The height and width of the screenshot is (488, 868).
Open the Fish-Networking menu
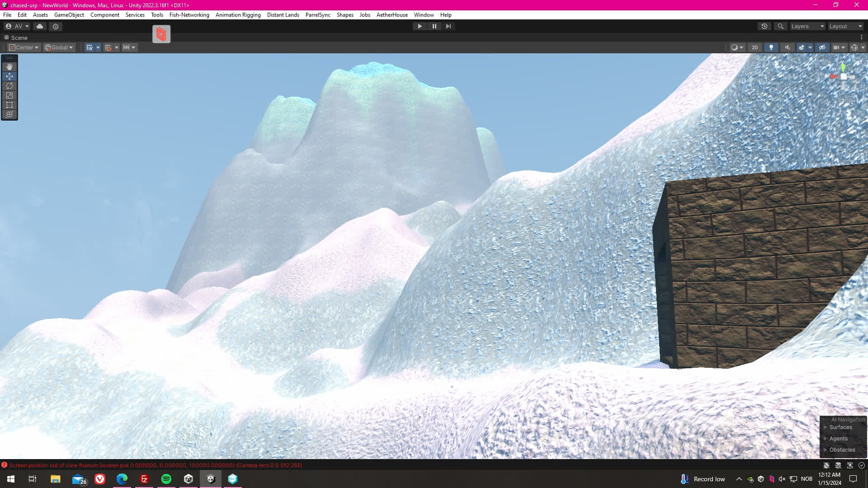(189, 15)
